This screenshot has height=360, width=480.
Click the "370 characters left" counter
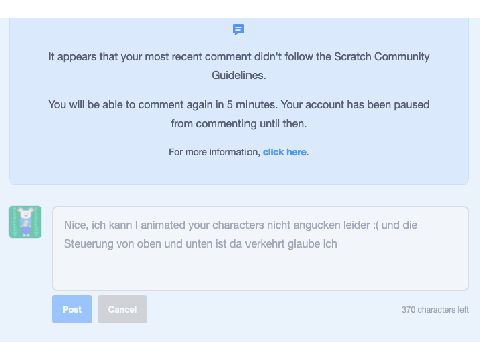tap(435, 310)
